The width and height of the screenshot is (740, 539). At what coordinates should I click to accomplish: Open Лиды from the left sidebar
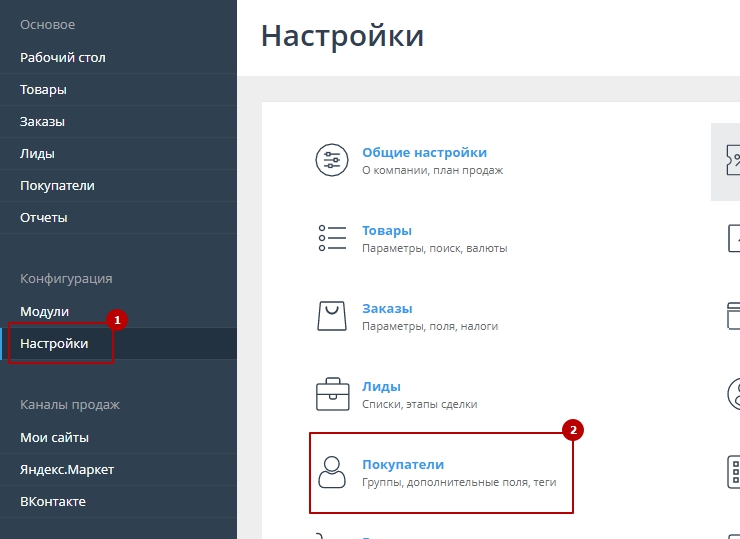pyautogui.click(x=37, y=154)
